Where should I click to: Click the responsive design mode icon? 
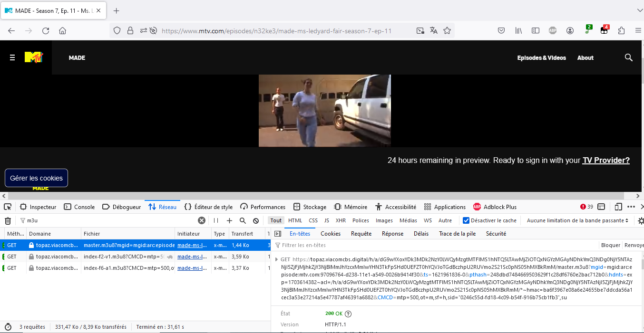click(618, 207)
